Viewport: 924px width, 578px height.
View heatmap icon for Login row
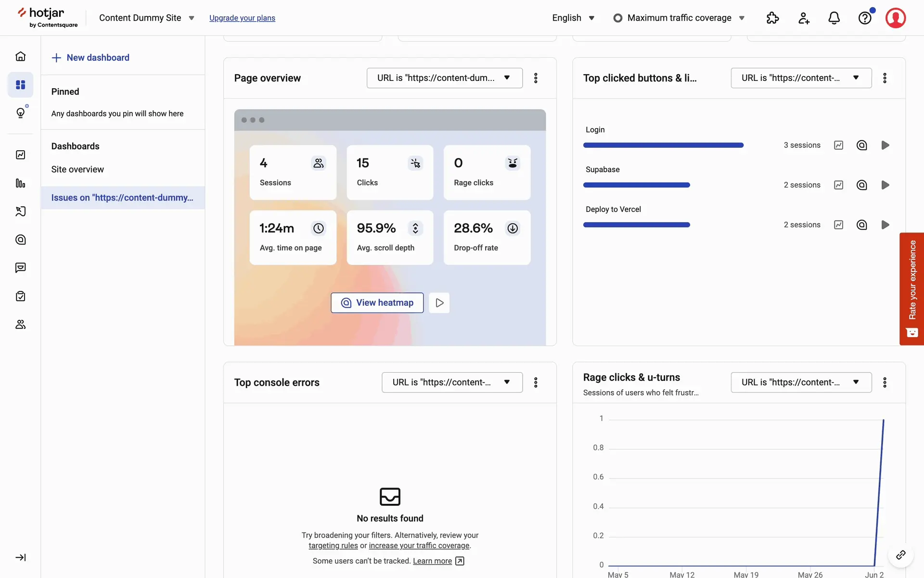click(x=861, y=145)
